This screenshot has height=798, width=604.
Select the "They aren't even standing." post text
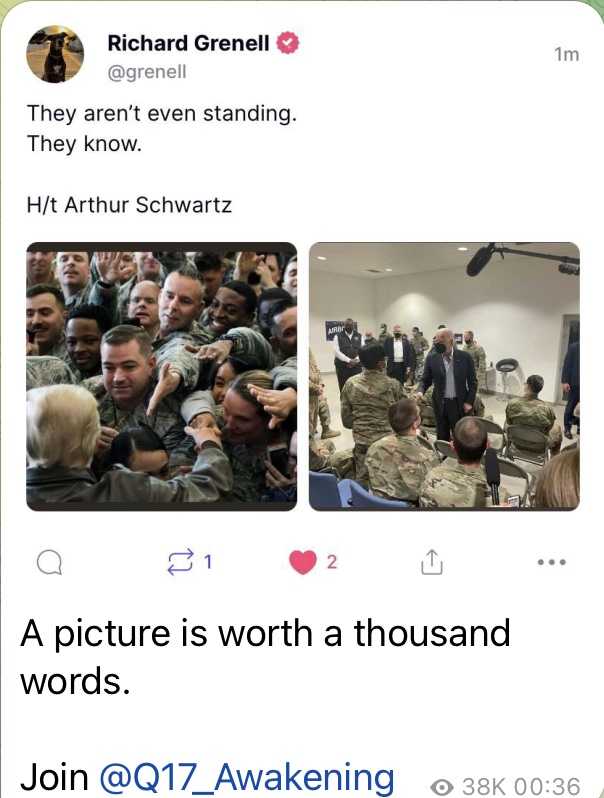[x=162, y=113]
